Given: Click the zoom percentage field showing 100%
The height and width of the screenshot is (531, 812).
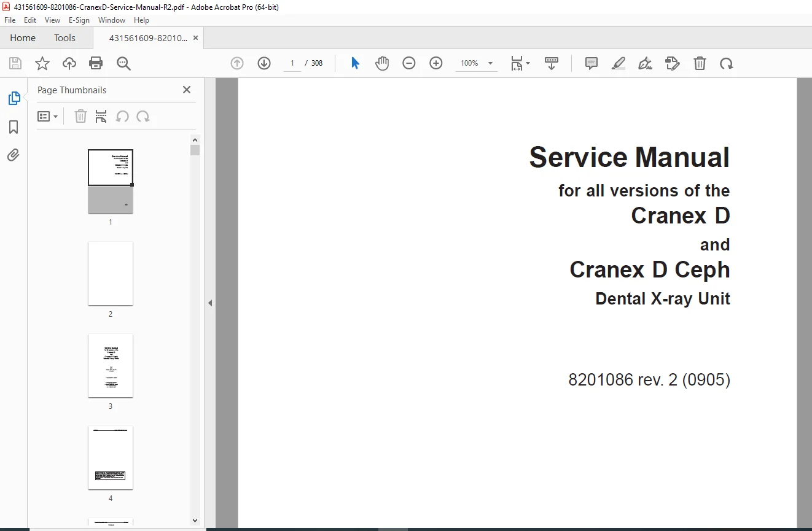Looking at the screenshot, I should (470, 63).
